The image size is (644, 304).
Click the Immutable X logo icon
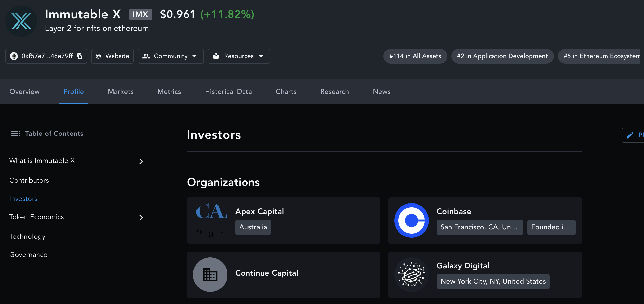[21, 21]
